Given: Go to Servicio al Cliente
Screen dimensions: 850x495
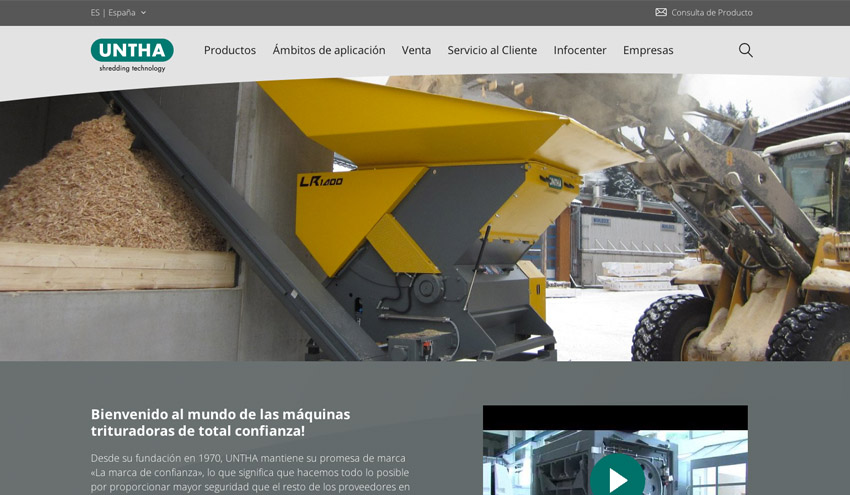Looking at the screenshot, I should [x=492, y=50].
